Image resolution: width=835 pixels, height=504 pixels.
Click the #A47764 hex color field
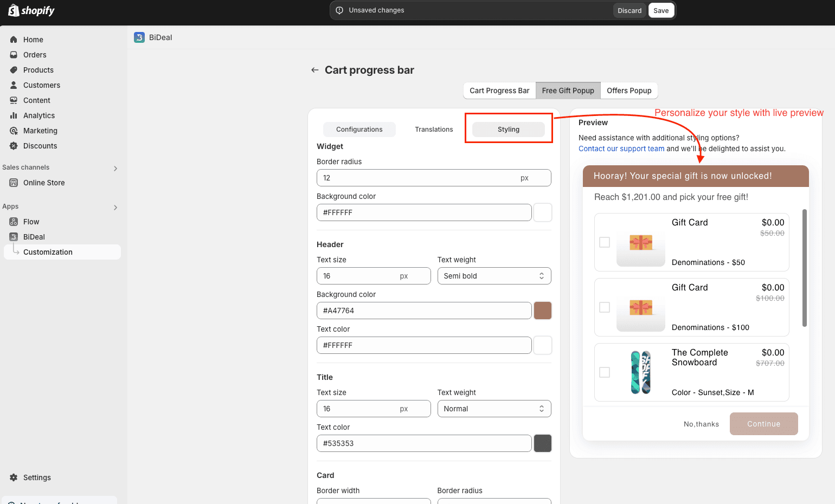(424, 311)
